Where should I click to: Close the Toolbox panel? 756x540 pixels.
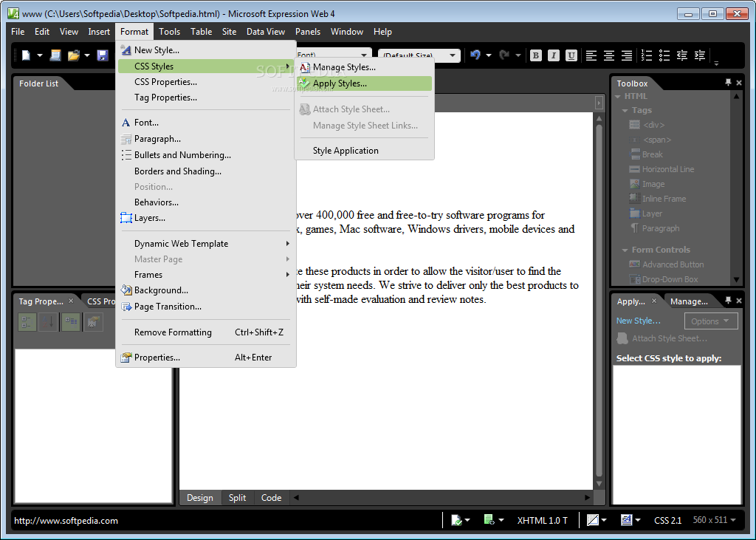point(739,83)
